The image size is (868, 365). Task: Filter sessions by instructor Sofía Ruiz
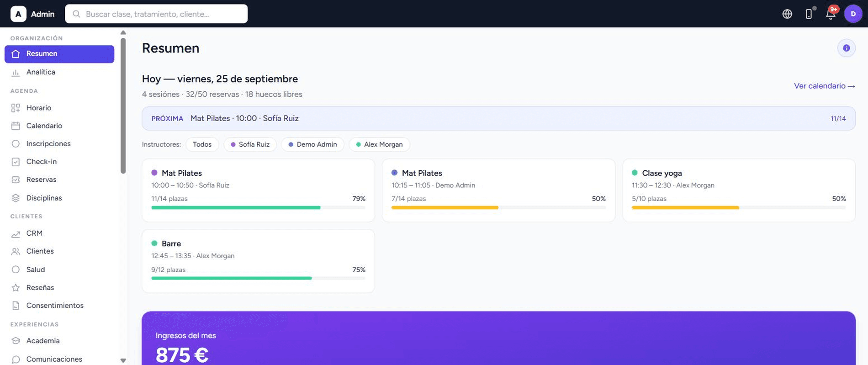pos(250,144)
